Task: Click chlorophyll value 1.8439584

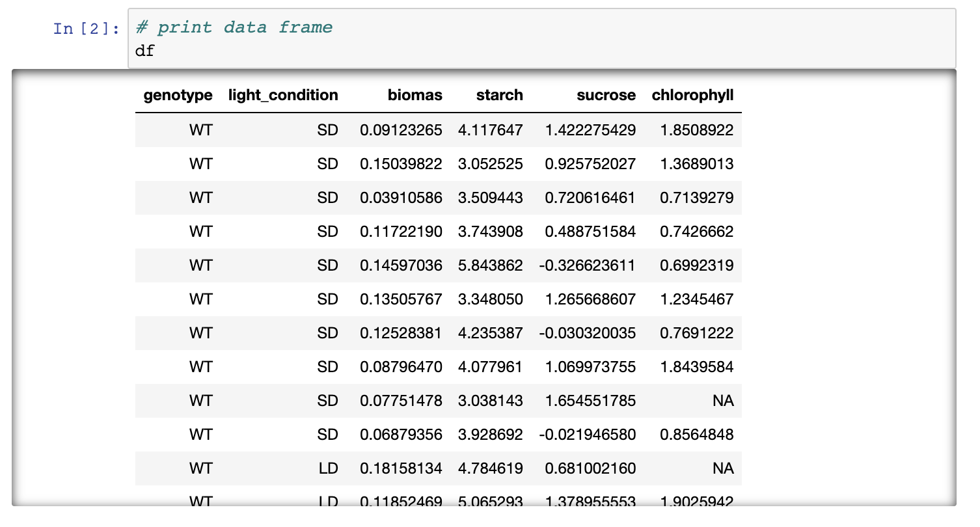Action: [697, 367]
